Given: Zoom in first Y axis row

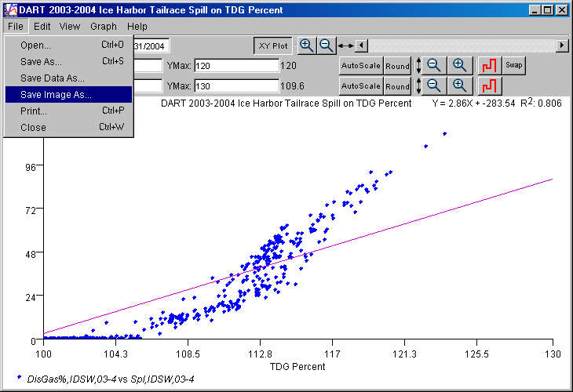Looking at the screenshot, I should point(460,65).
